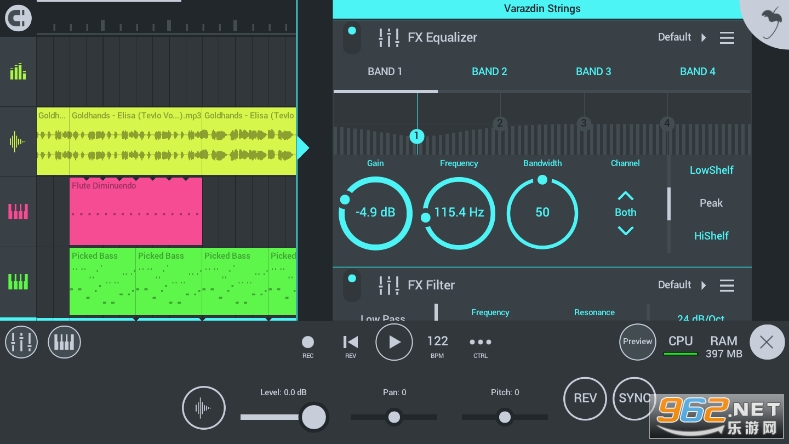Open the piano keyboard icon at bottom left
The image size is (789, 444).
[x=64, y=343]
